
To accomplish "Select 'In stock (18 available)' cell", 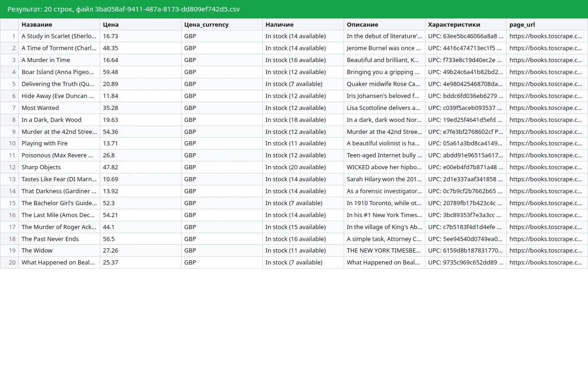I will tap(303, 120).
